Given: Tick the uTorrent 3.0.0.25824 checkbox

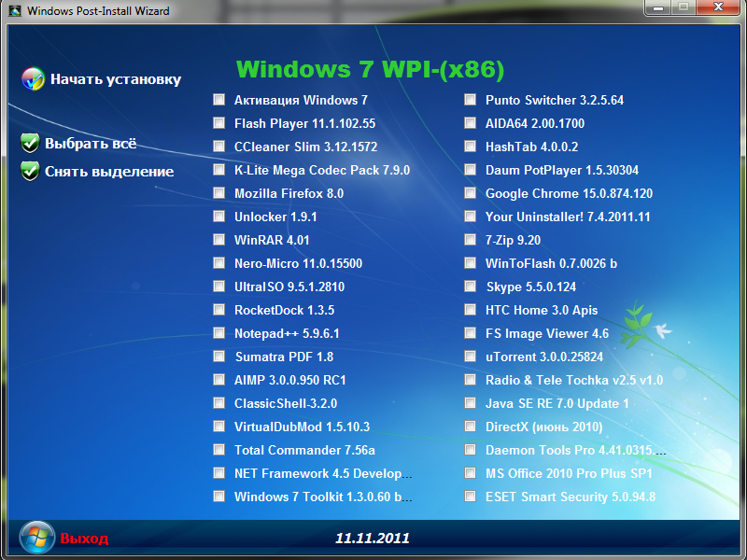Looking at the screenshot, I should click(x=470, y=357).
